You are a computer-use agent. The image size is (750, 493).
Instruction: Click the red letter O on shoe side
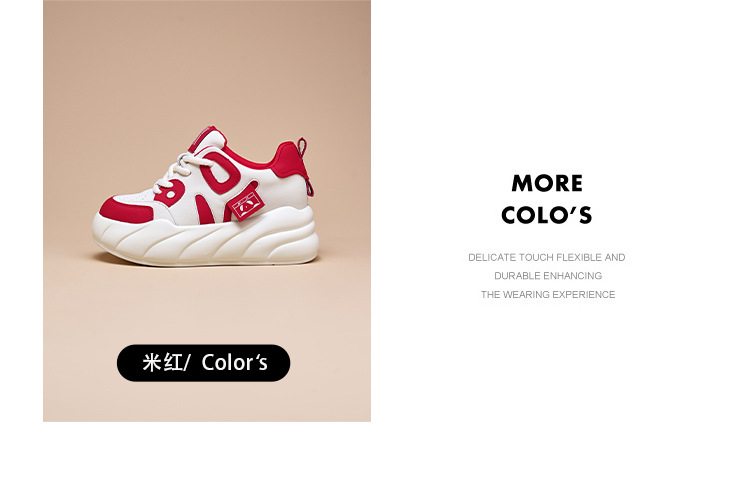221,172
